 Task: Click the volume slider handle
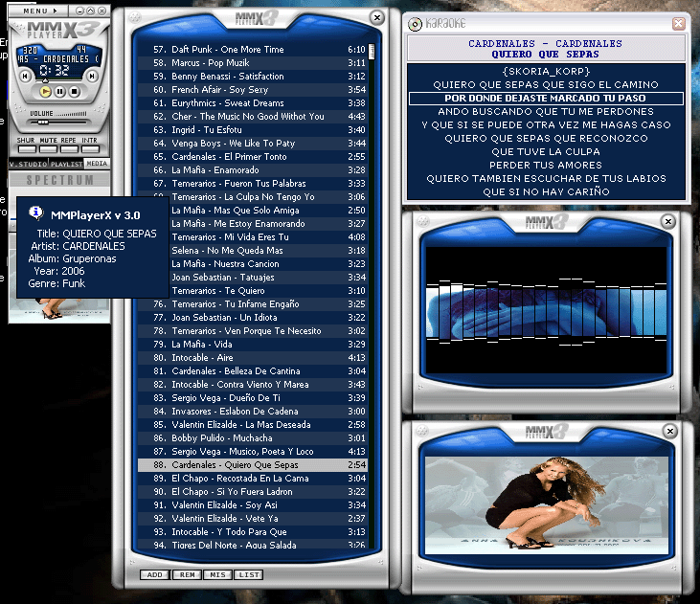43,122
